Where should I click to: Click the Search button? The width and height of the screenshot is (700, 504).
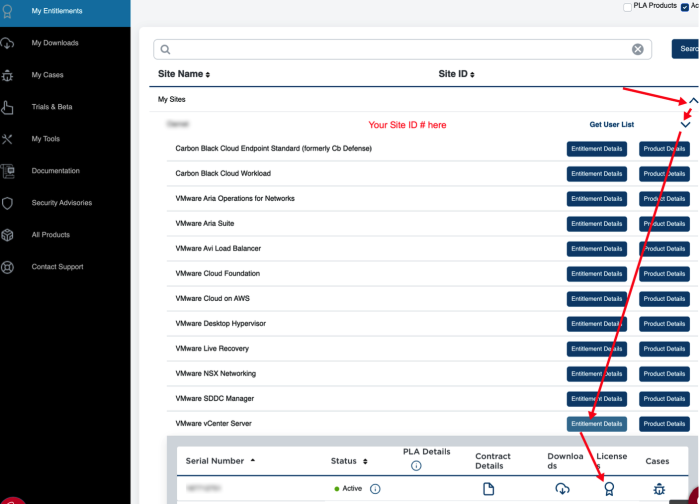pos(685,49)
